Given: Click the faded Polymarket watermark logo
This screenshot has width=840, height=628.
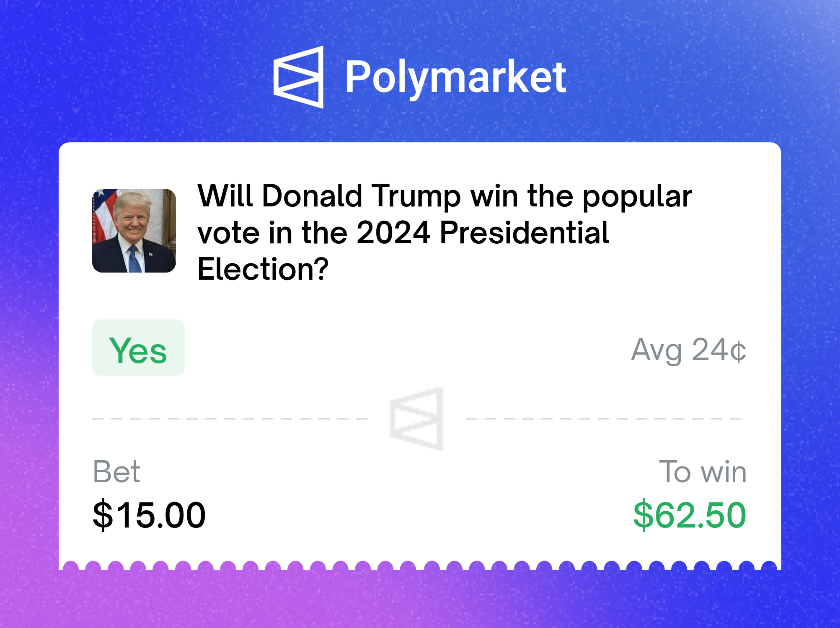Looking at the screenshot, I should pyautogui.click(x=417, y=418).
